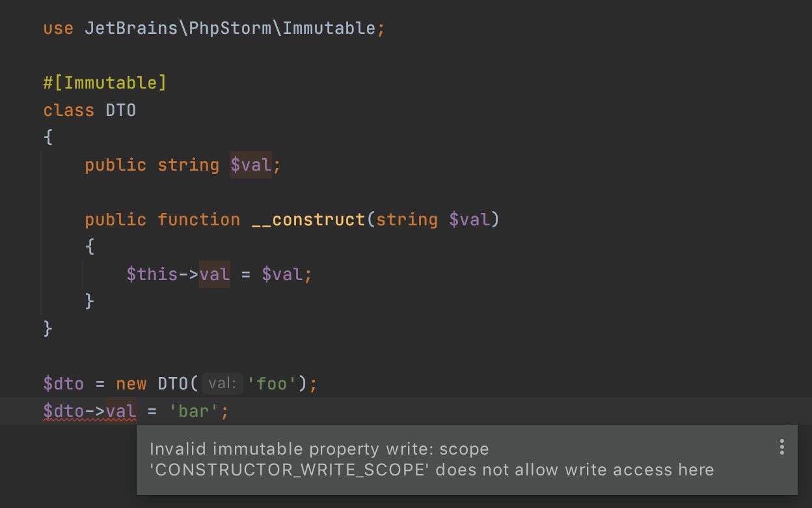This screenshot has height=508, width=812.
Task: Click DTO in the 'new DTO' expression
Action: pyautogui.click(x=173, y=384)
